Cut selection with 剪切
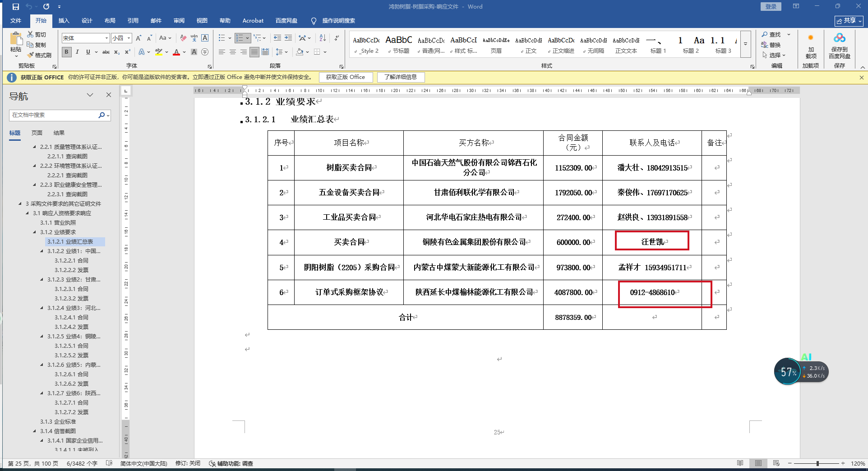 (37, 34)
